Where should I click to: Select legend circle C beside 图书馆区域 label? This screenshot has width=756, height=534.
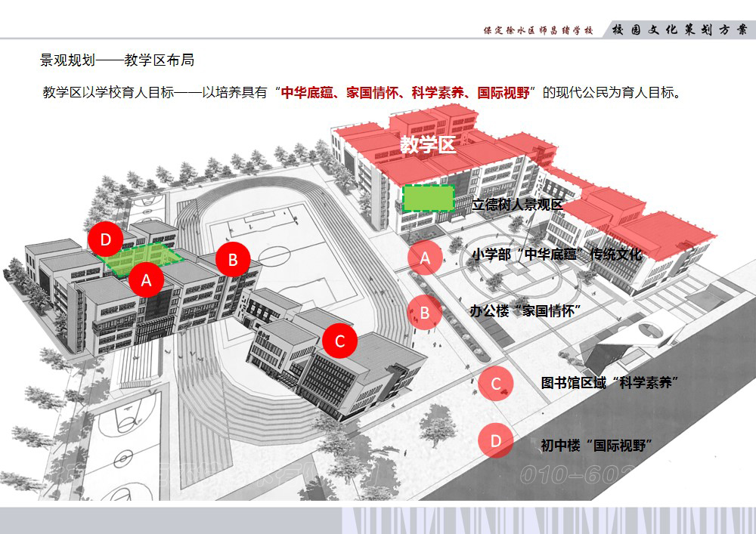496,384
